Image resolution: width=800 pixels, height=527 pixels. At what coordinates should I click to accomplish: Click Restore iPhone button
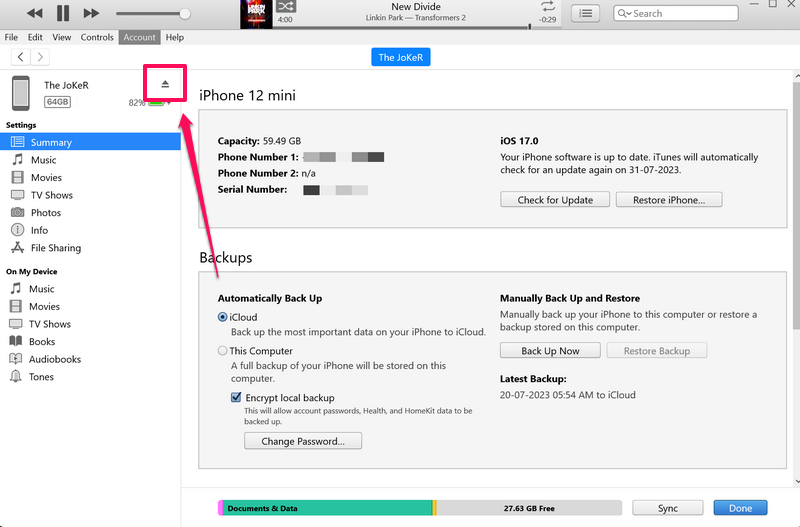pyautogui.click(x=669, y=199)
